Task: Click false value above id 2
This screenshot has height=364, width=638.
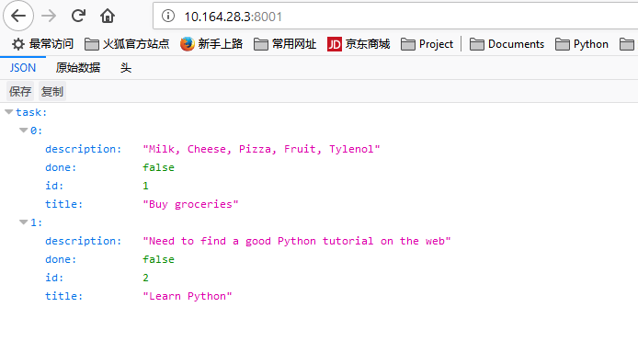Action: coord(158,259)
